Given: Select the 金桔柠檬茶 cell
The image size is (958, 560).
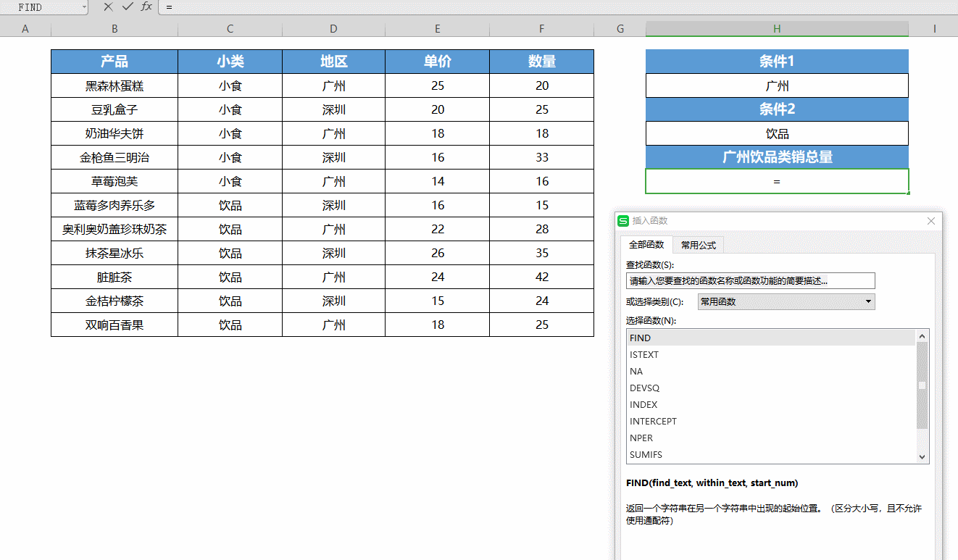Looking at the screenshot, I should (x=114, y=301).
